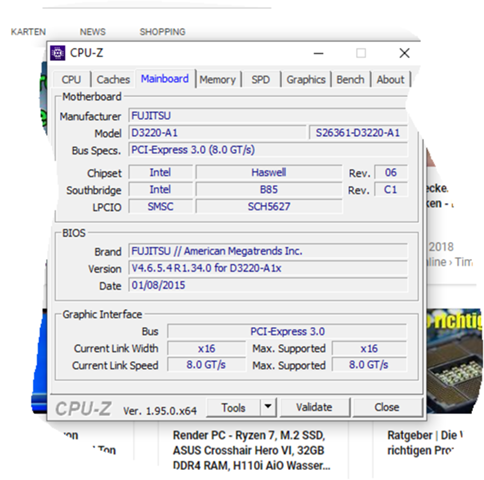Select the Mainboard tab
Viewport: 484px width, 480px height.
pyautogui.click(x=165, y=79)
